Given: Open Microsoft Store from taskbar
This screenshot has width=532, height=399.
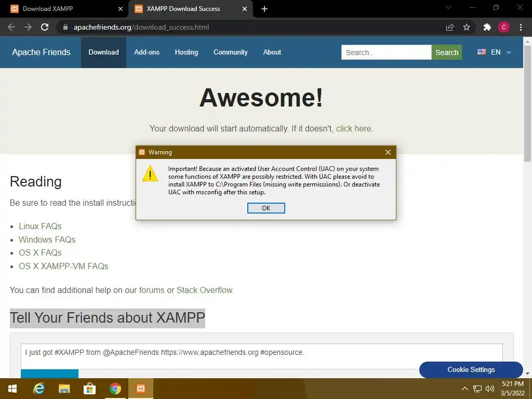Looking at the screenshot, I should (x=89, y=389).
